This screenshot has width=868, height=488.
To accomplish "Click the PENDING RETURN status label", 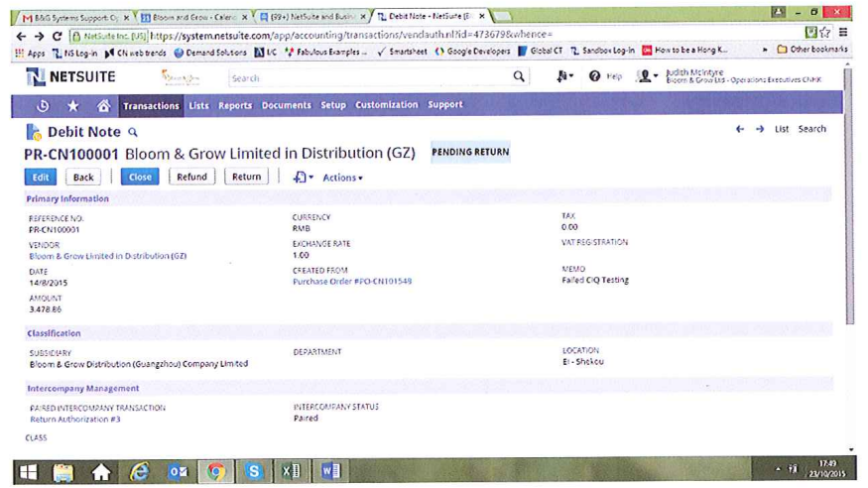I will pos(470,152).
